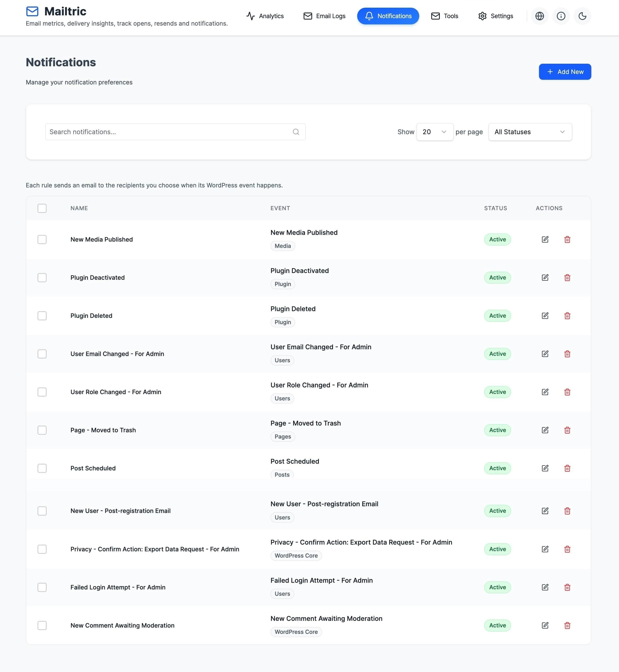
Task: Open the 20 per page dropdown
Action: (434, 132)
